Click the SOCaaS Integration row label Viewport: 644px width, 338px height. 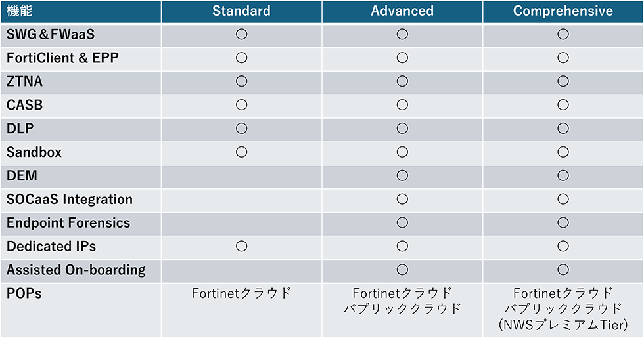(70, 200)
